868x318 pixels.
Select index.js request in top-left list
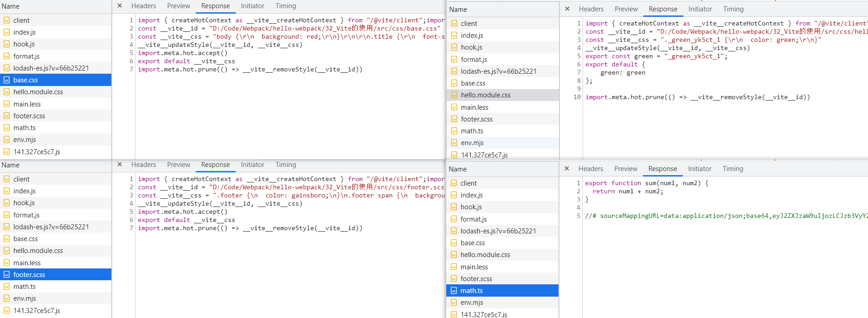tap(55, 32)
